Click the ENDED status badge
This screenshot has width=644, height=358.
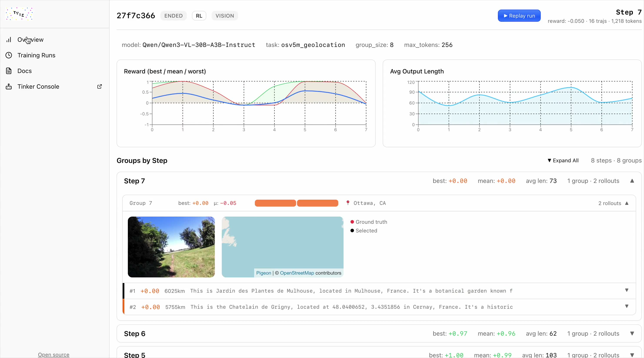point(173,16)
